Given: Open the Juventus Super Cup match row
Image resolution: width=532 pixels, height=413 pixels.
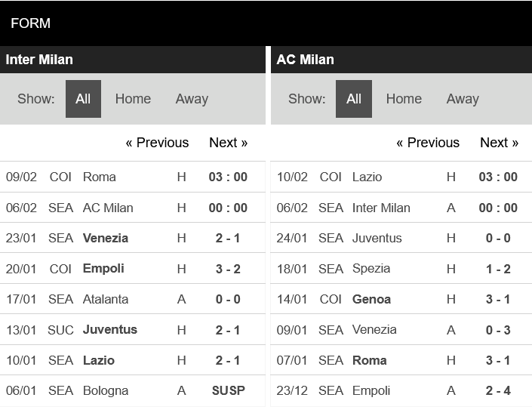Looking at the screenshot, I should [133, 329].
